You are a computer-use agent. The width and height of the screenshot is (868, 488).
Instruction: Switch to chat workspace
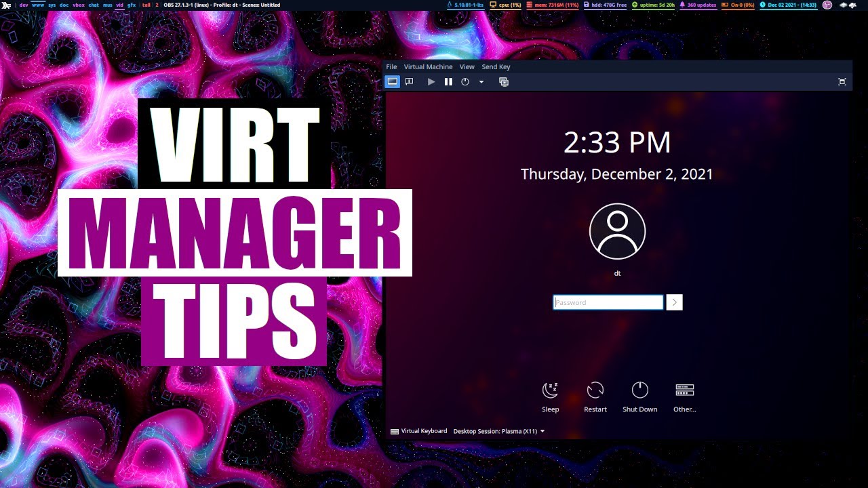(x=94, y=5)
